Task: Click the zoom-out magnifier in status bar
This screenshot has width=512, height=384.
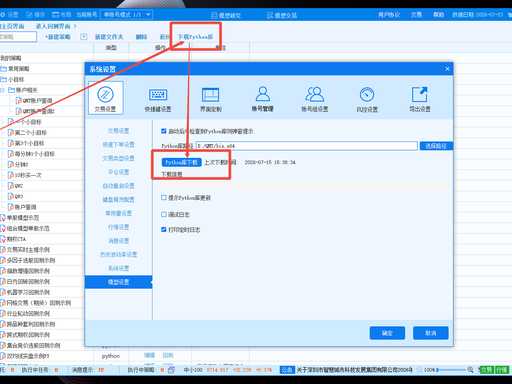Action: tap(419, 370)
